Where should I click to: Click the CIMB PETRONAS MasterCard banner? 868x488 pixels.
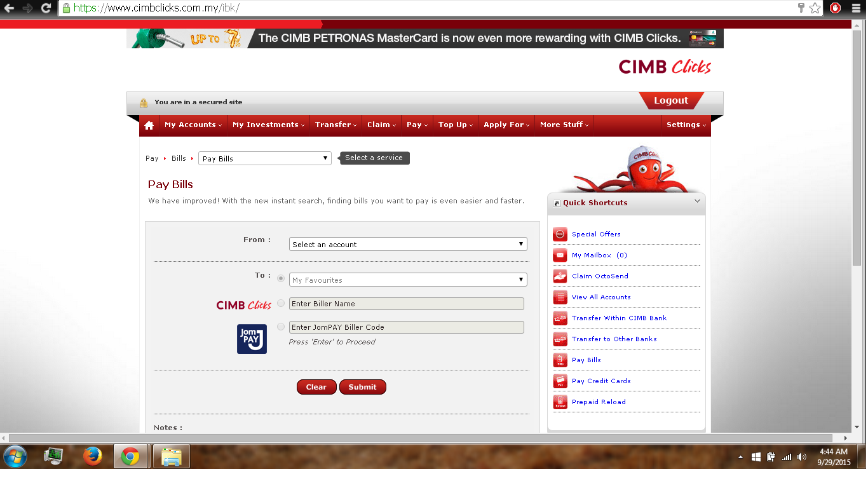click(425, 38)
